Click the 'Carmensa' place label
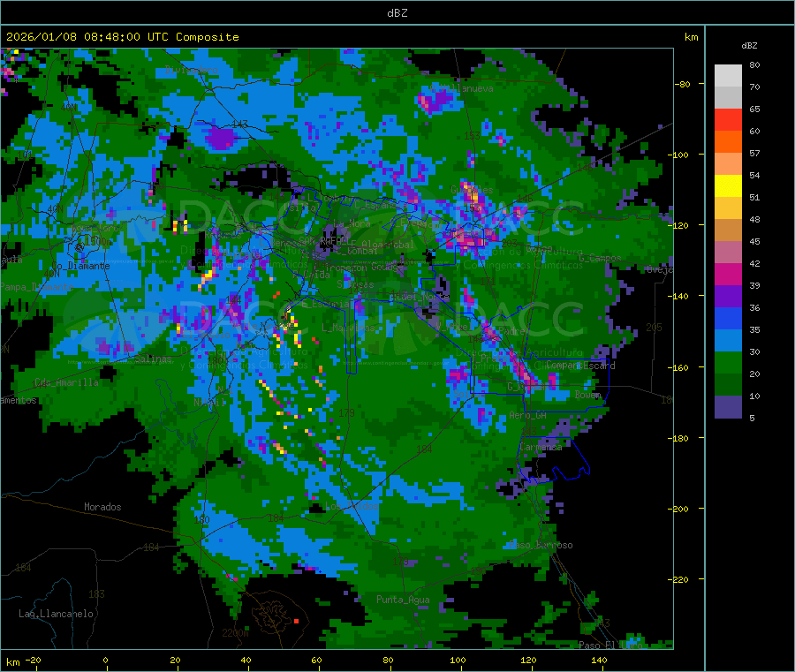Viewport: 795px width, 672px height. click(541, 448)
